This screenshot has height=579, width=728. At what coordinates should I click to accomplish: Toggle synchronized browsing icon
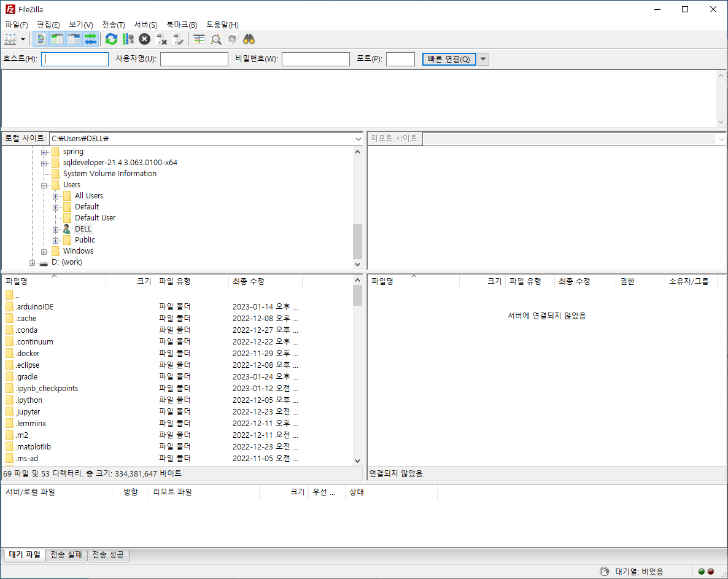[232, 39]
